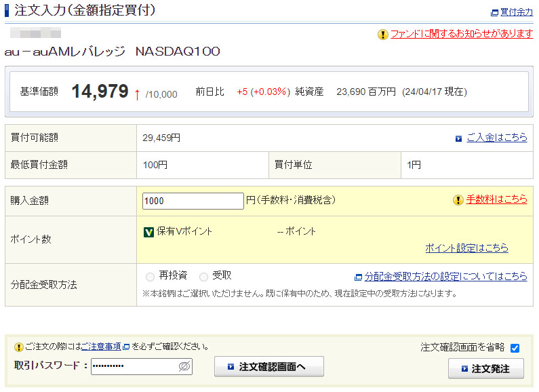Viewport: 539px width, 392px height.
Task: Click the window icon before the 分配金受取方法 link
Action: click(358, 277)
